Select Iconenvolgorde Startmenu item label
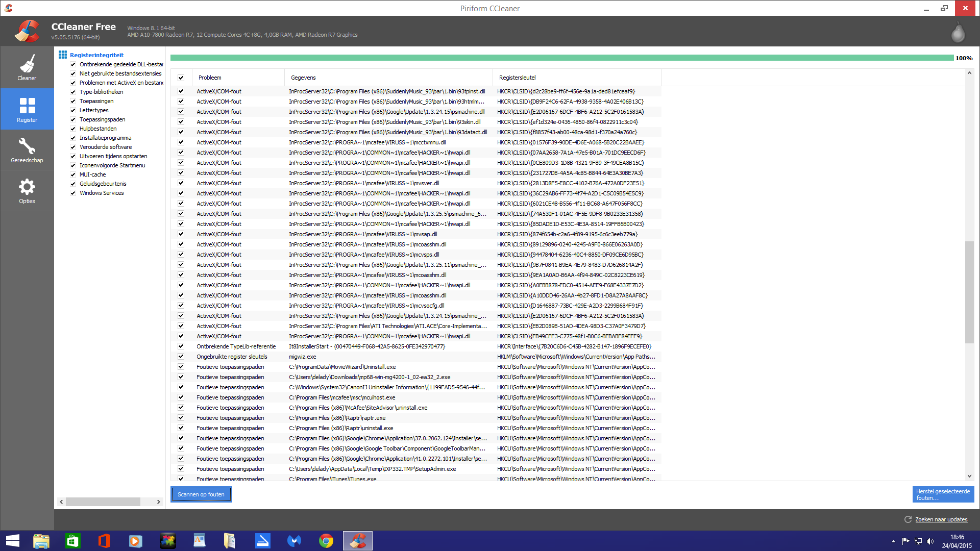The image size is (980, 551). tap(112, 165)
